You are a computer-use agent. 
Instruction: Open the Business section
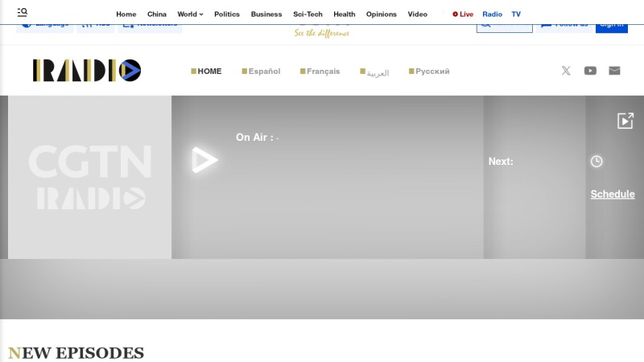click(x=266, y=14)
